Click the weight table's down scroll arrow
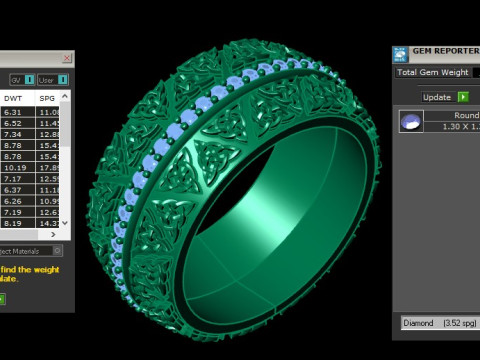The width and height of the screenshot is (480, 360). [65, 223]
